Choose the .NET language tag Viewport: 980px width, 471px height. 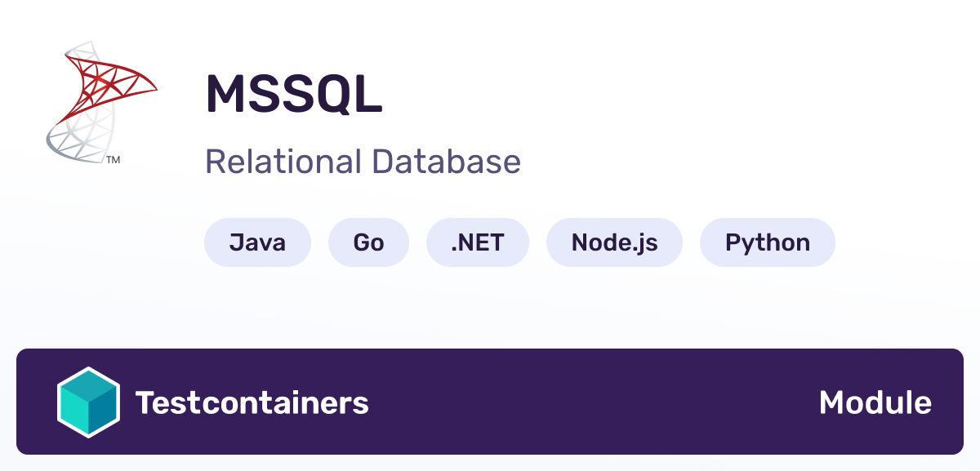click(x=478, y=242)
